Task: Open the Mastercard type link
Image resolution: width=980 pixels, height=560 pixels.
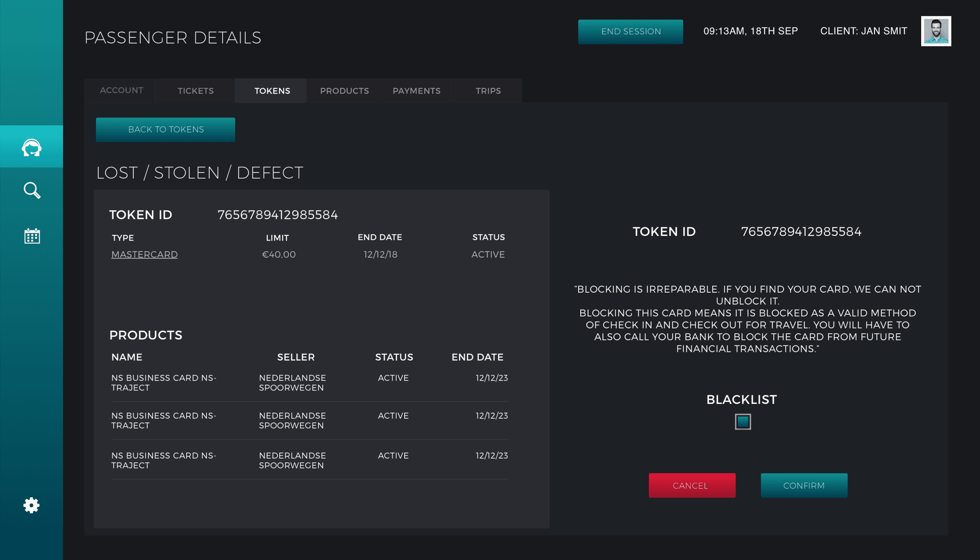Action: [x=144, y=255]
